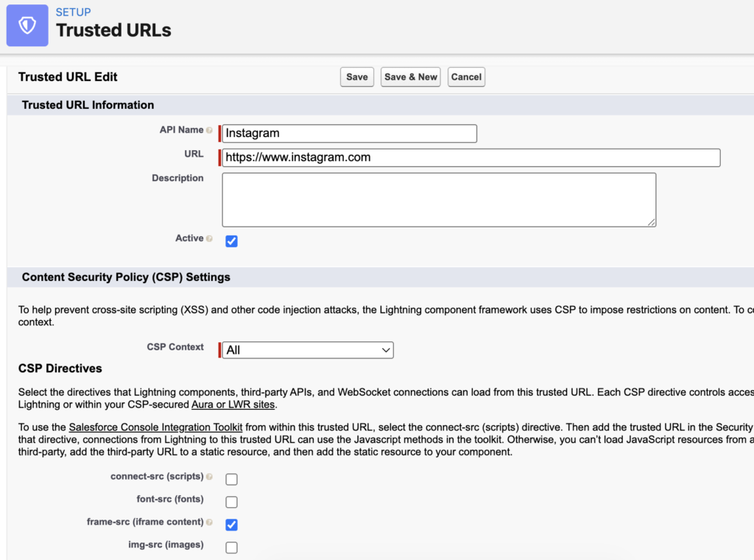
Task: Click the Save & New button
Action: pyautogui.click(x=410, y=77)
